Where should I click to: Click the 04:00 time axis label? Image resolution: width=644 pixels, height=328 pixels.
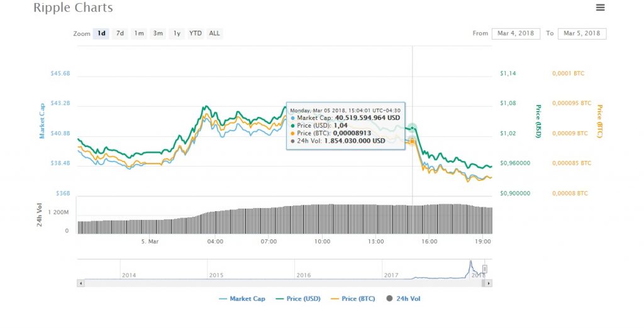[215, 241]
